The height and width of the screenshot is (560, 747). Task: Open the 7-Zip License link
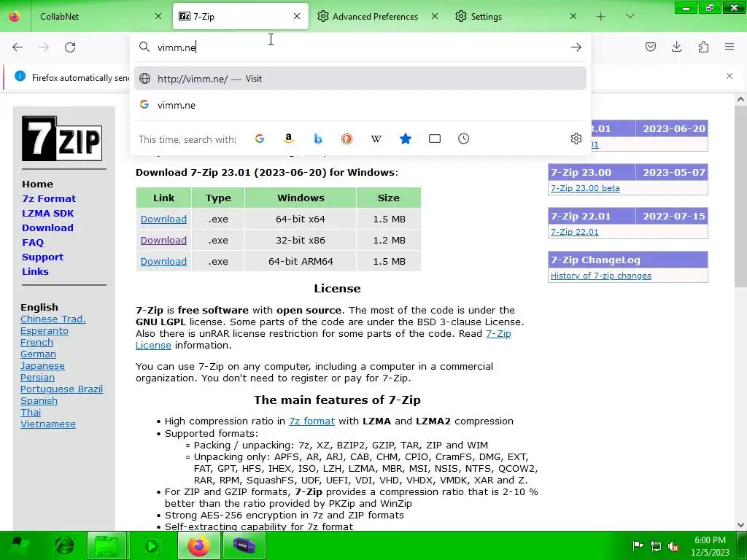coord(498,333)
